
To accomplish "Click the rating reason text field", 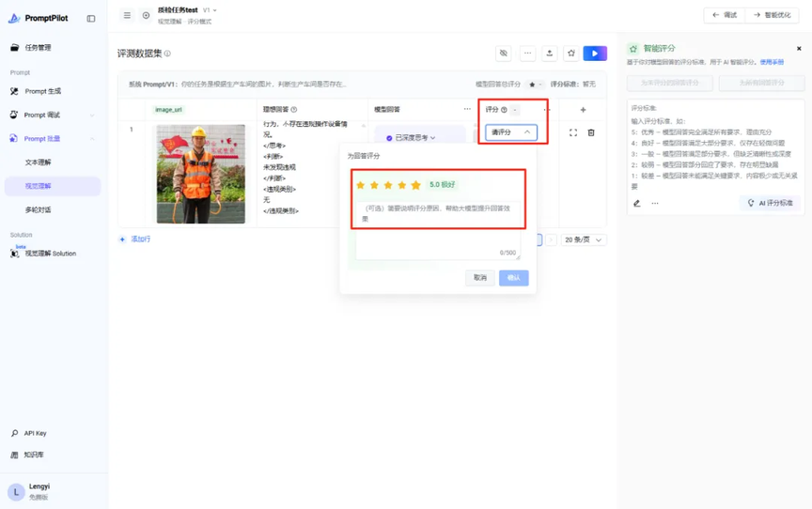I will [x=438, y=230].
